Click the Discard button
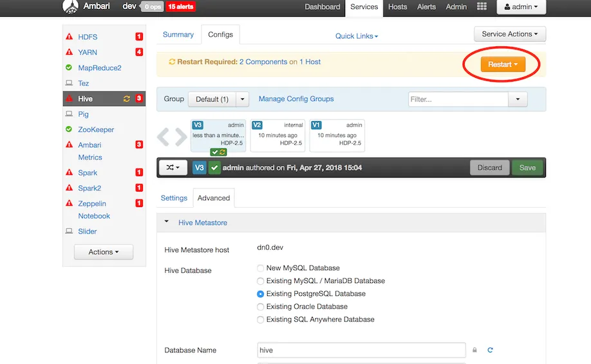591x364 pixels. tap(490, 167)
